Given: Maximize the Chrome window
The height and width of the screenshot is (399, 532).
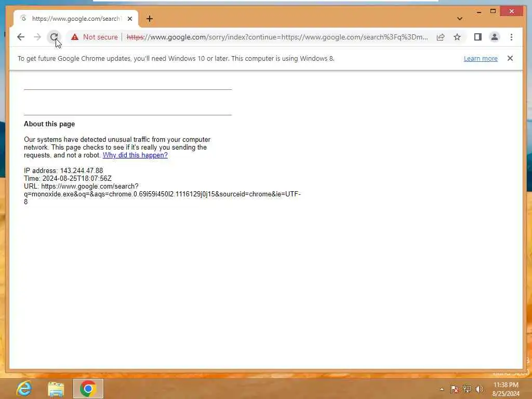Looking at the screenshot, I should click(x=493, y=11).
